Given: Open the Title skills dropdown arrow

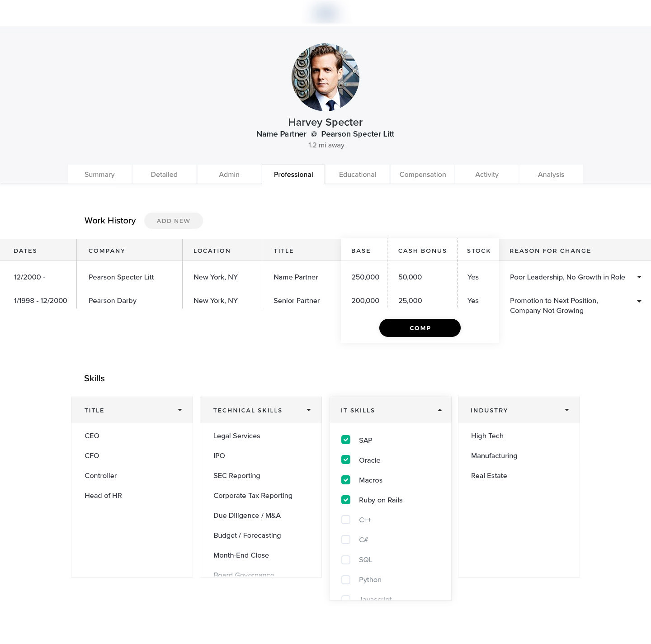Looking at the screenshot, I should point(180,410).
